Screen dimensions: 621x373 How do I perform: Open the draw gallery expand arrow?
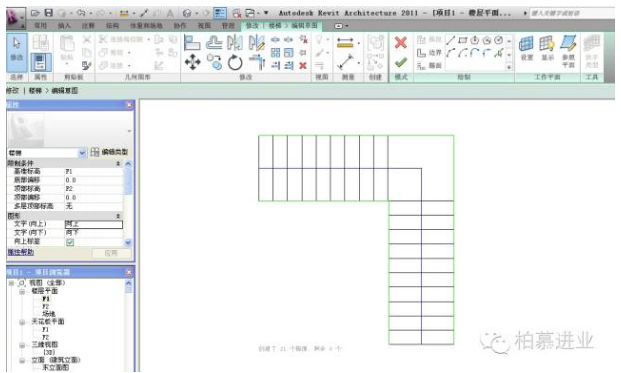click(509, 67)
